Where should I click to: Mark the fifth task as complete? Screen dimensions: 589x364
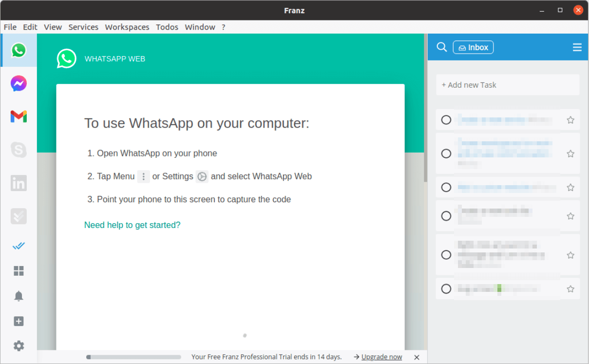click(446, 255)
